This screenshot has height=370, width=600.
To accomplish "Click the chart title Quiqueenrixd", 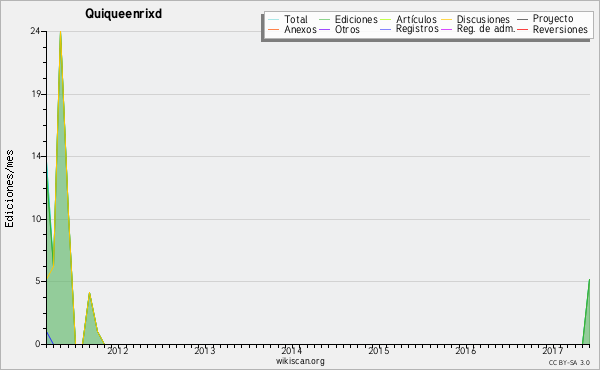I will tap(124, 14).
